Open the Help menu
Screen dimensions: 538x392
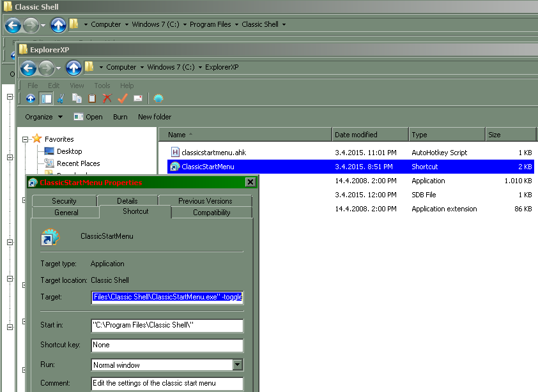pyautogui.click(x=127, y=86)
